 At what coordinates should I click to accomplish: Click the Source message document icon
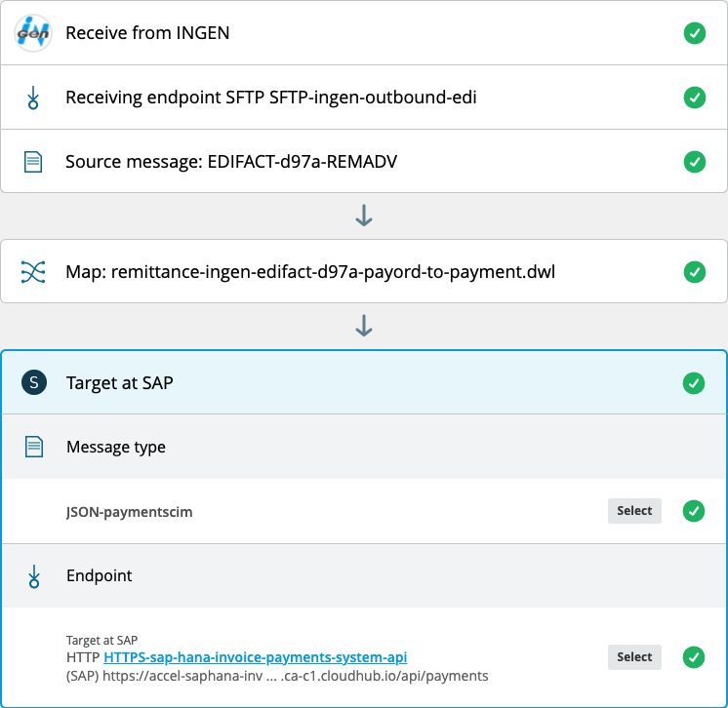(33, 162)
